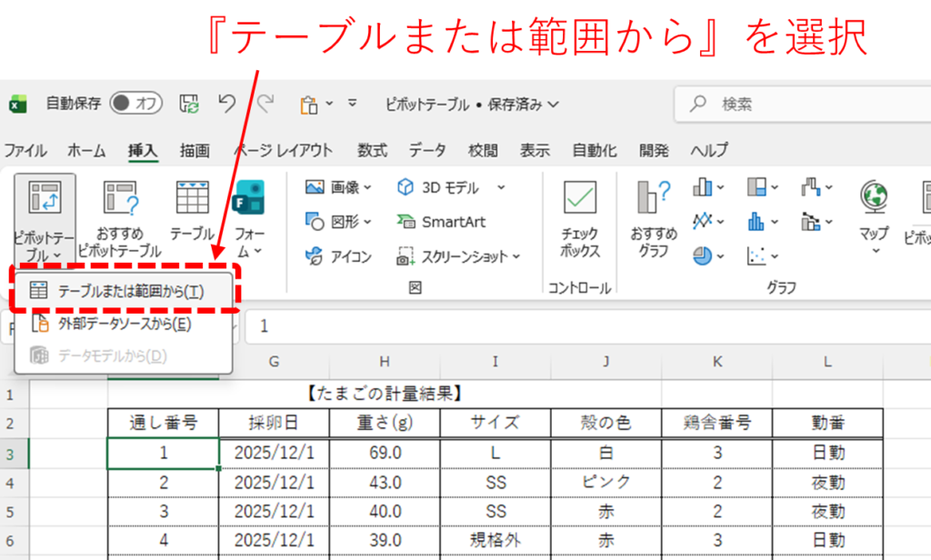Click cell containing 69.0 weight value
The image size is (931, 560).
pyautogui.click(x=385, y=452)
